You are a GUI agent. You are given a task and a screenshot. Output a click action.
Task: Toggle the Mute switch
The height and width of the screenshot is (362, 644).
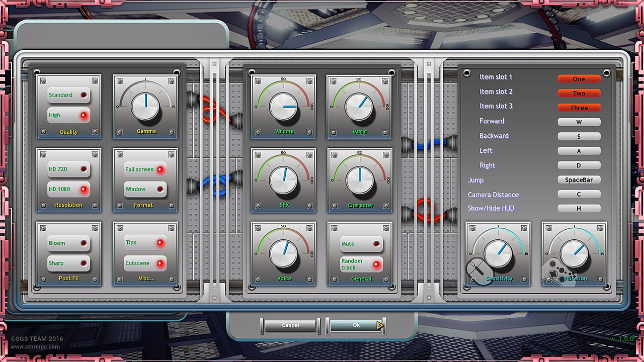361,244
